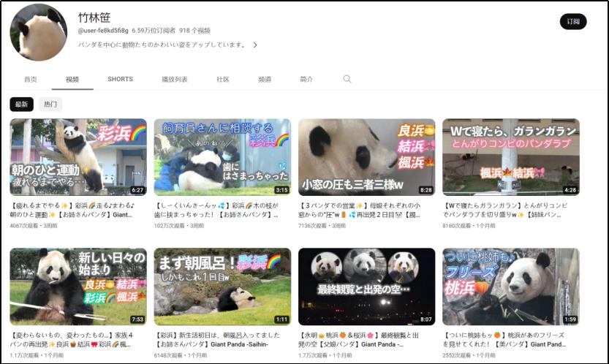
Task: Open the SHORTS tab
Action: [x=120, y=79]
